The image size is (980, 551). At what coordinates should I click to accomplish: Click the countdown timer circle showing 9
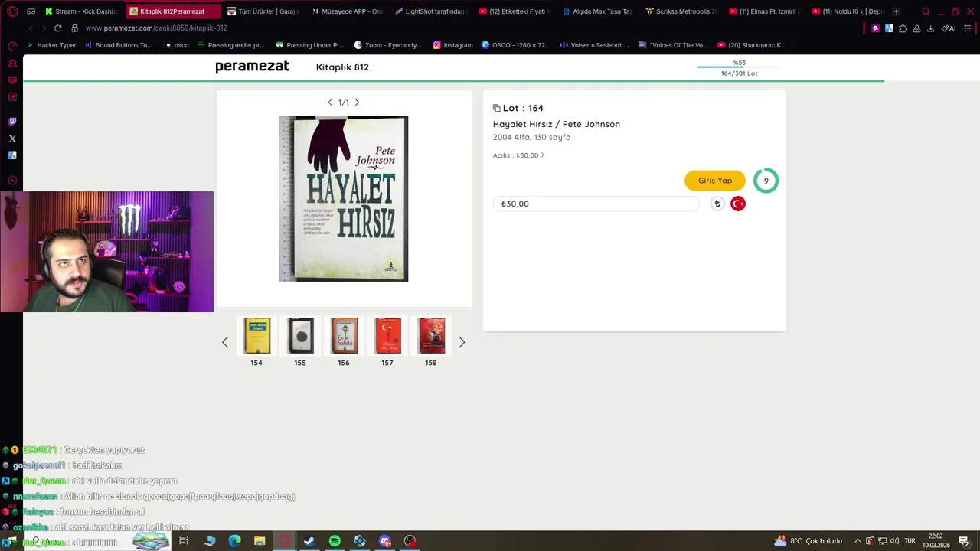(x=766, y=181)
